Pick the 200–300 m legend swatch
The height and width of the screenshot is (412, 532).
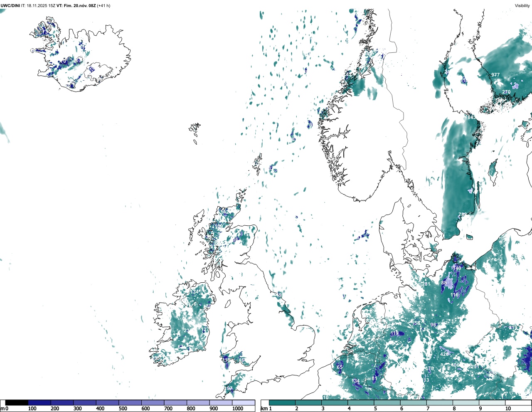click(62, 402)
